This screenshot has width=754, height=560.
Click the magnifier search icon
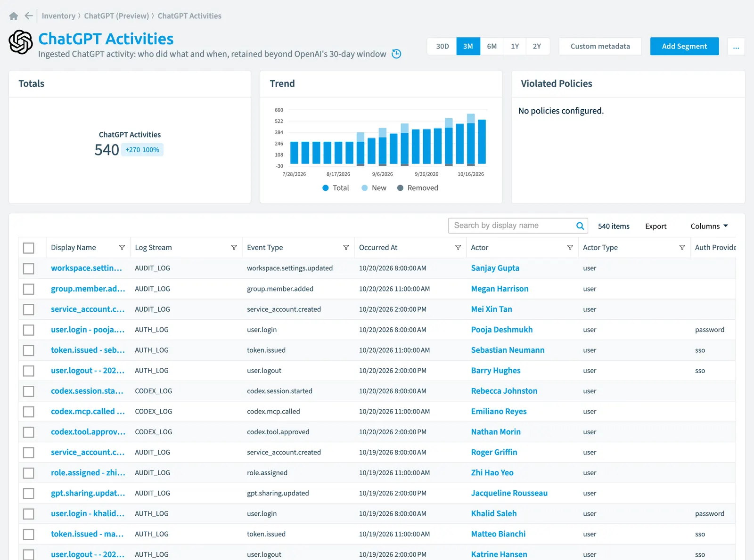pyautogui.click(x=580, y=226)
